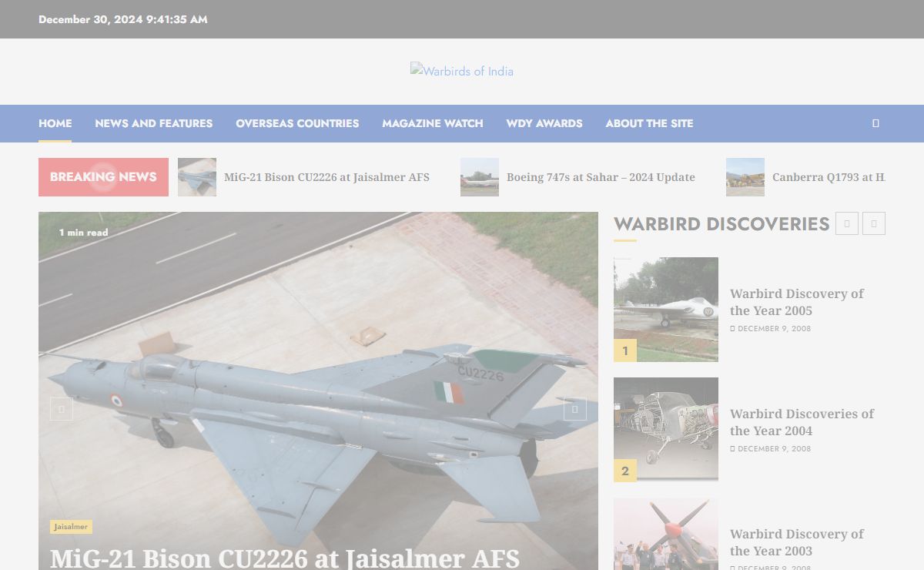Open News and Features menu
This screenshot has height=570, width=924.
[154, 123]
